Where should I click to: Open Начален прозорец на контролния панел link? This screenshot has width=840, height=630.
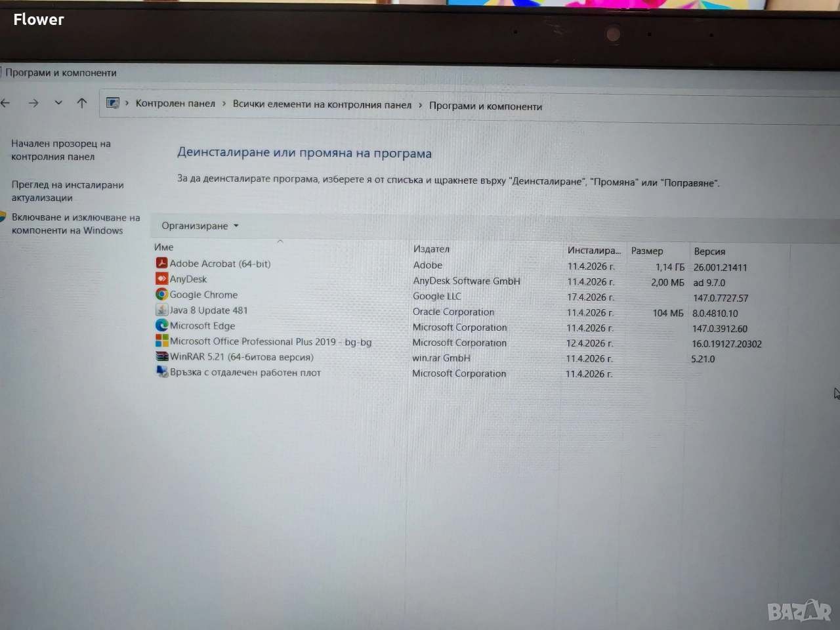[61, 150]
